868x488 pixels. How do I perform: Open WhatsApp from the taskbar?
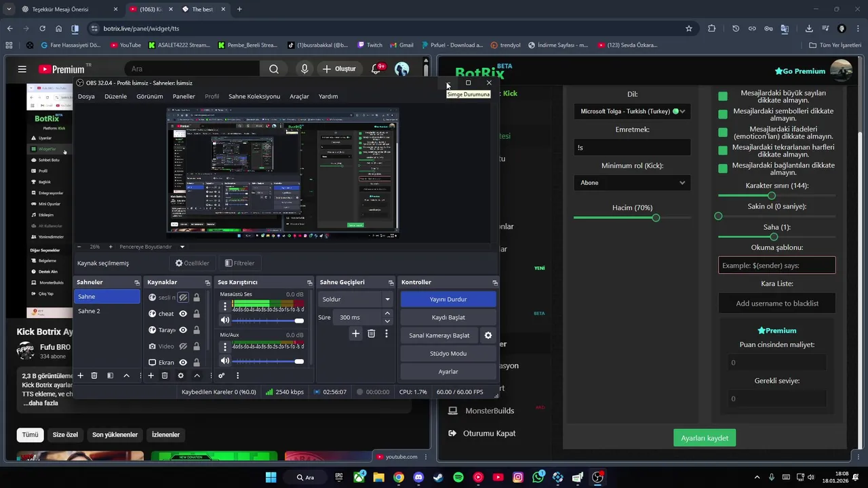(x=538, y=477)
